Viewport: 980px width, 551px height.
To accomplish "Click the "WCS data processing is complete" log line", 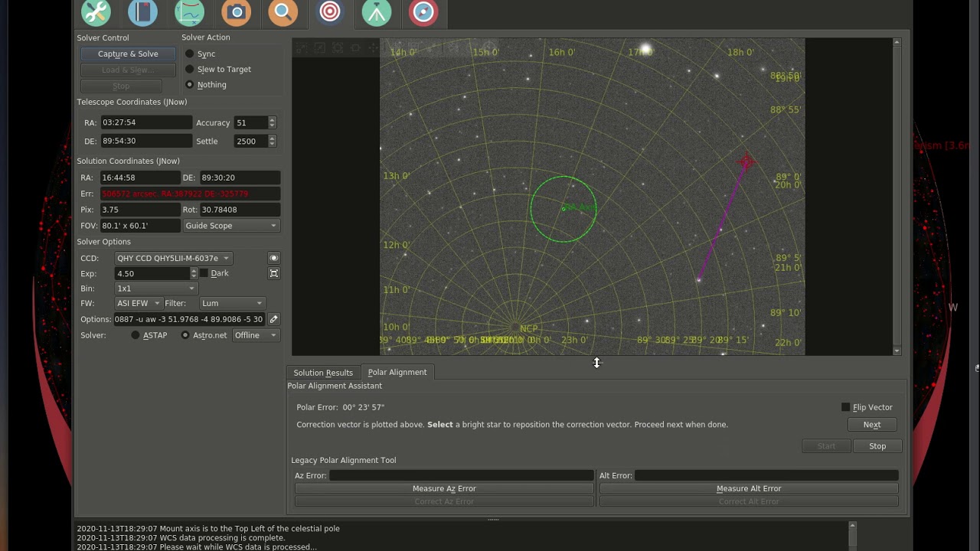I will point(181,538).
